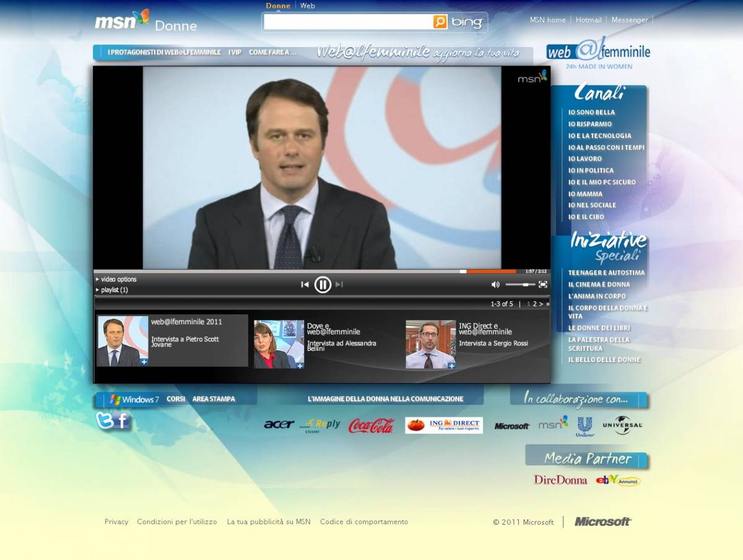This screenshot has height=560, width=743.
Task: Pause the video with the pause button
Action: (323, 285)
